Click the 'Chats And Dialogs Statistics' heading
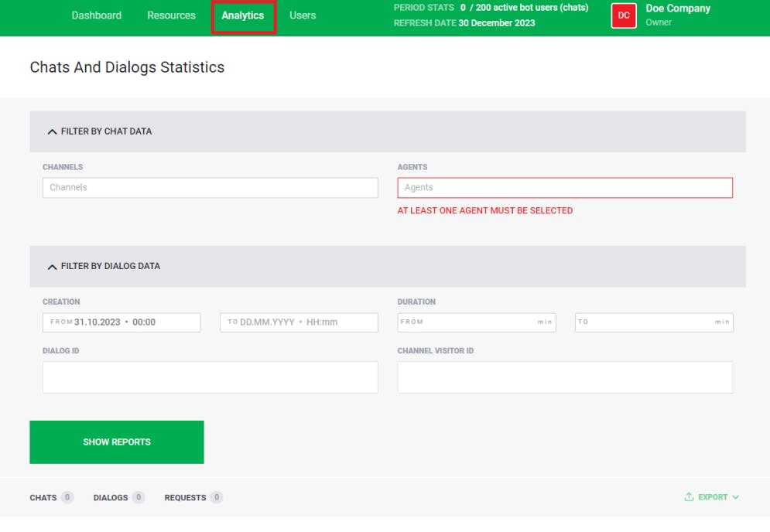The image size is (770, 532). (127, 67)
